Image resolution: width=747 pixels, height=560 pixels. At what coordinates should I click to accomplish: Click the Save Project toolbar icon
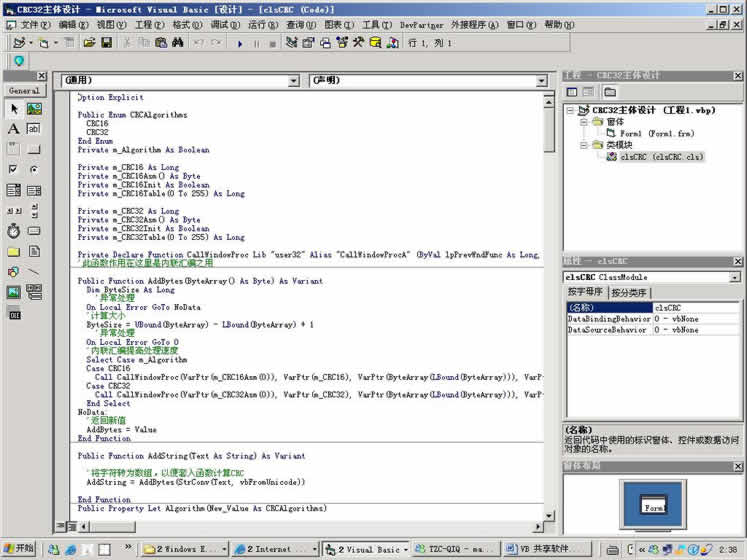(106, 43)
